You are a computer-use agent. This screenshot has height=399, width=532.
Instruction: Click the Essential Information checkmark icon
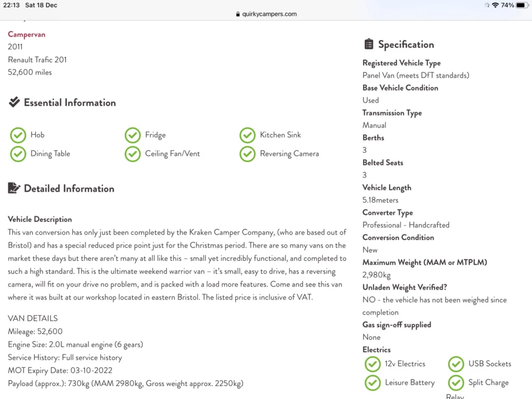tap(14, 102)
